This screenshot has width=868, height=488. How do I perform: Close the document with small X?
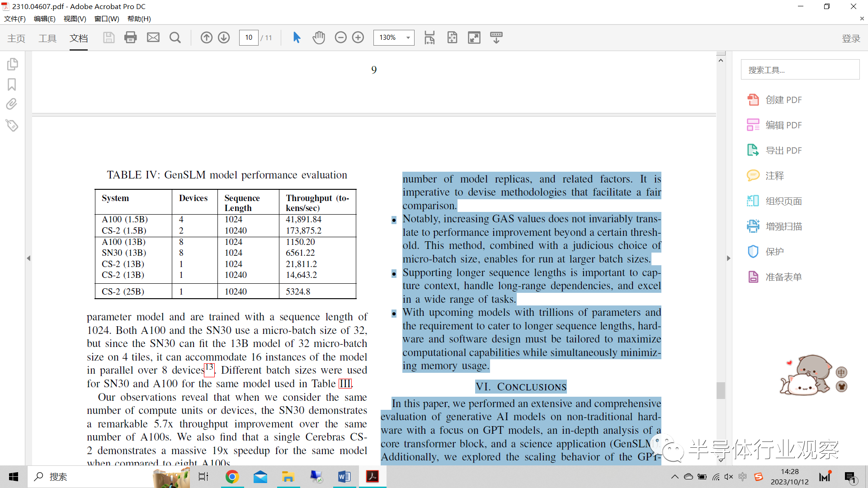coord(862,19)
